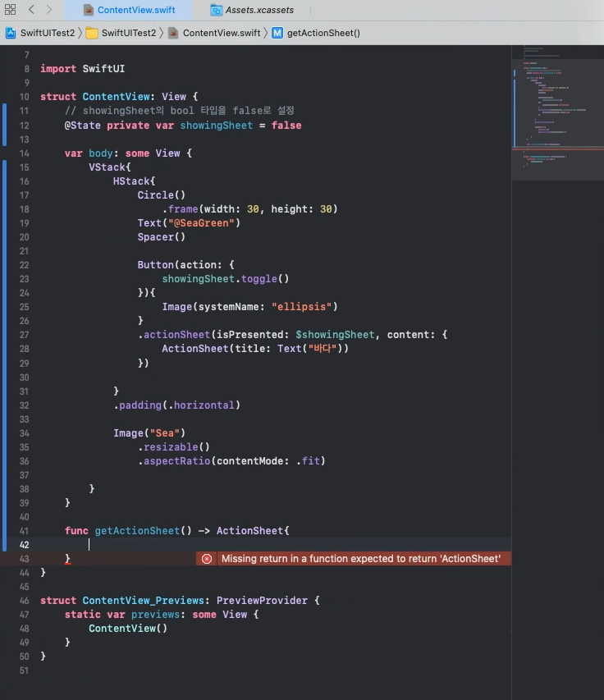Switch to the ContentView.swift tab
Viewport: 604px width, 700px height.
pos(129,10)
